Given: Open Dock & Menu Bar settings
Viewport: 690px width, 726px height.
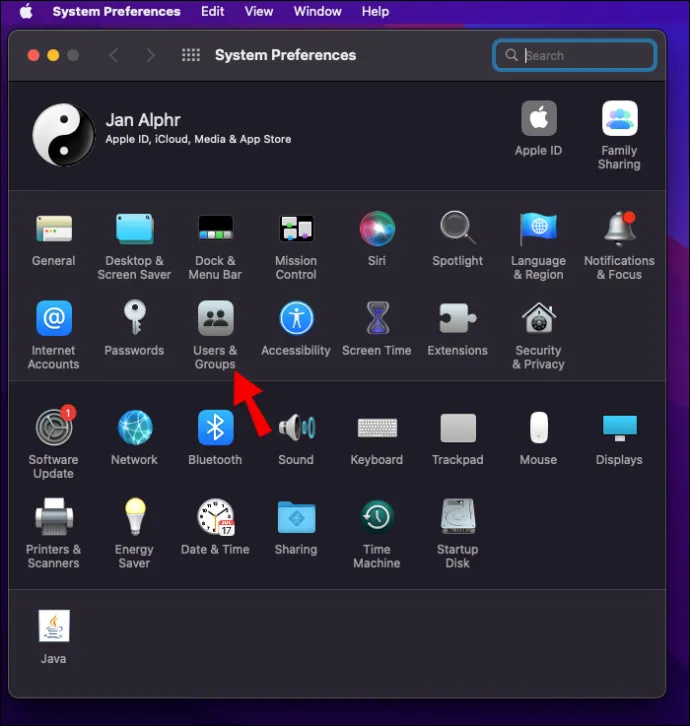Looking at the screenshot, I should (x=215, y=228).
